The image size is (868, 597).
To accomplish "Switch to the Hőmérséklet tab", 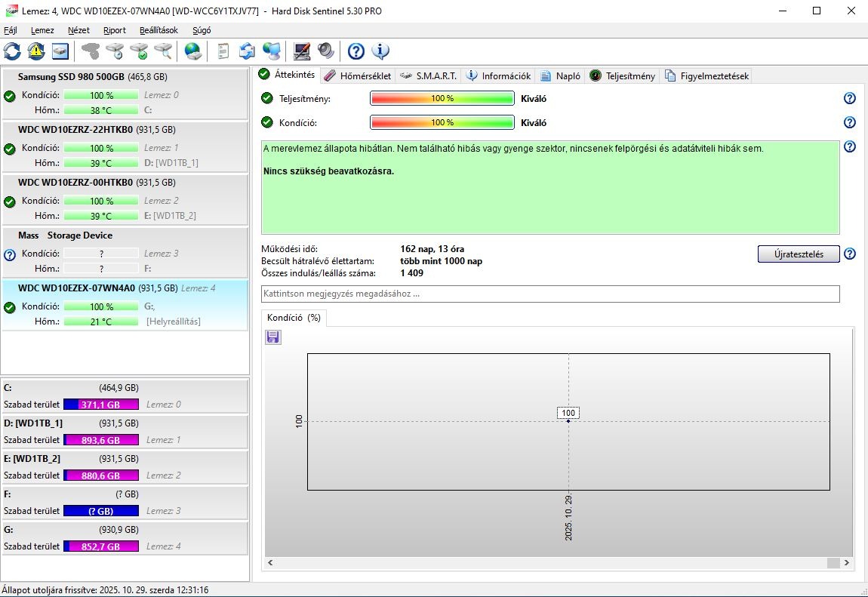I will (x=358, y=75).
